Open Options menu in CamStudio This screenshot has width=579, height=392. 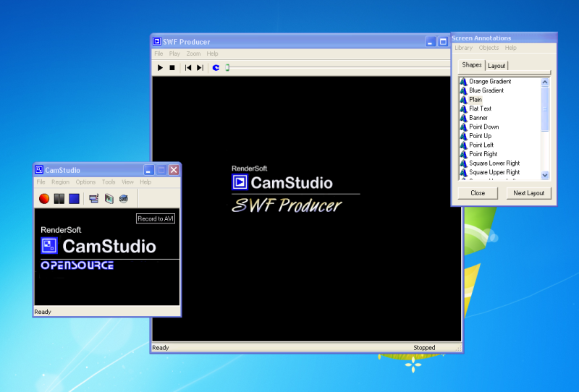pos(85,182)
